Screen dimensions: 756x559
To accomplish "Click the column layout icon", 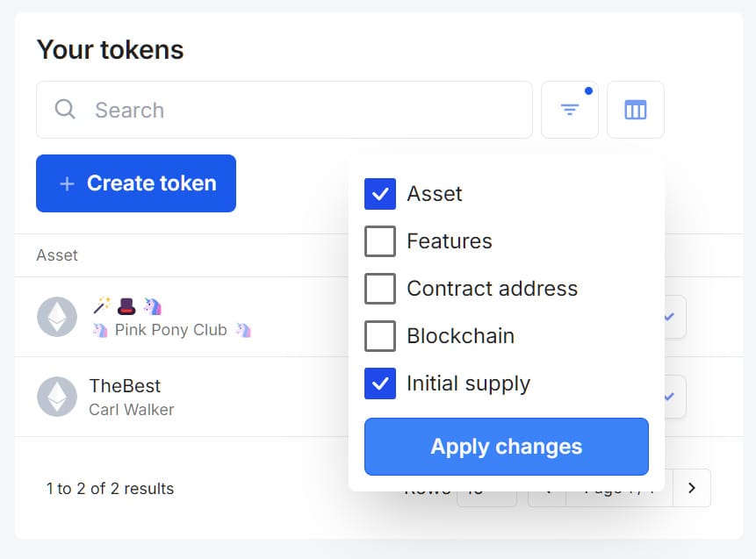I will pos(635,109).
